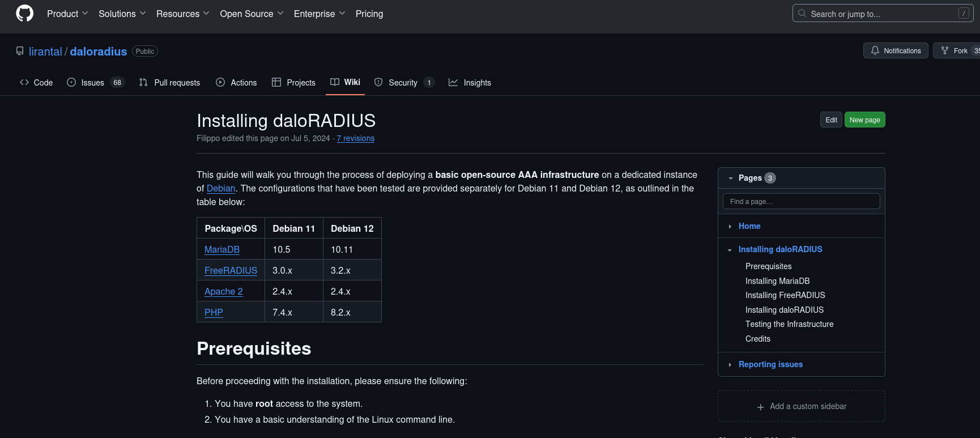Click the Fork icon

pyautogui.click(x=945, y=50)
